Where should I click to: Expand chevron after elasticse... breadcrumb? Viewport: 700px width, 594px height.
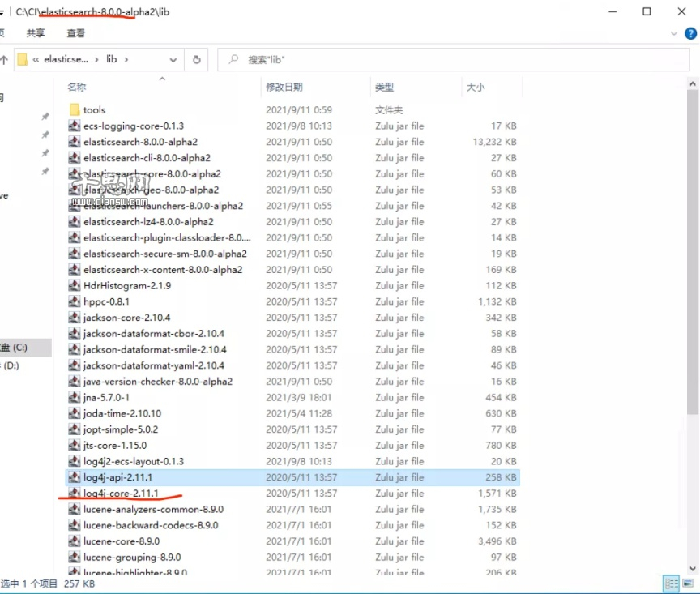point(96,59)
